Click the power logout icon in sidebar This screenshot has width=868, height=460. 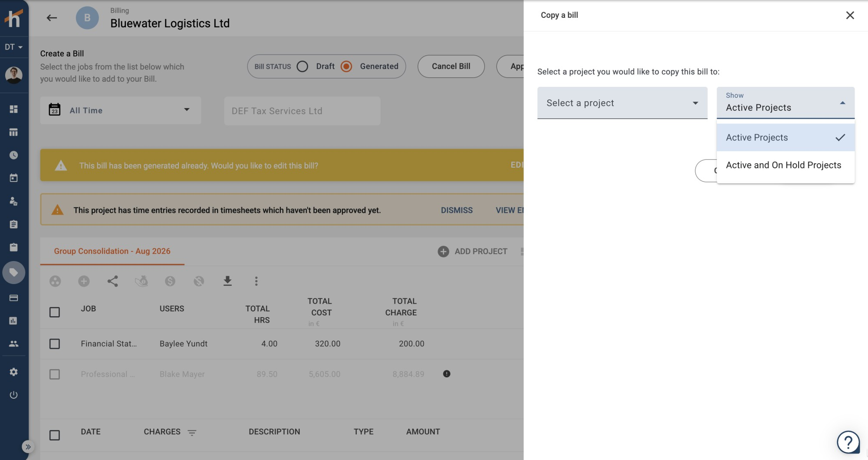click(13, 395)
